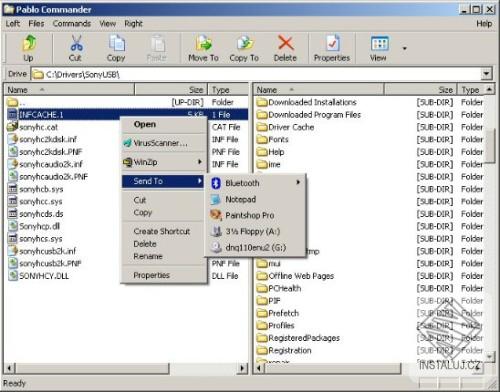Select sonyhcaudio2k.inf file
The width and height of the screenshot is (500, 392).
pyautogui.click(x=51, y=164)
